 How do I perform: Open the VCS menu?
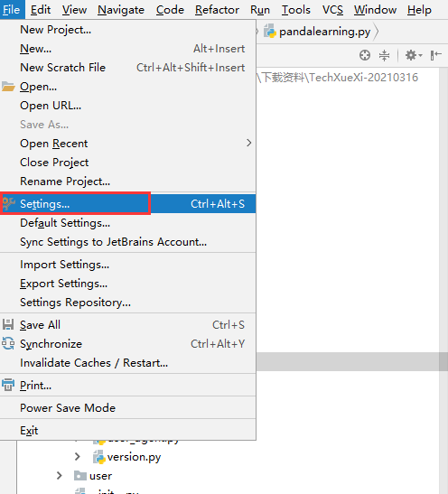[332, 10]
